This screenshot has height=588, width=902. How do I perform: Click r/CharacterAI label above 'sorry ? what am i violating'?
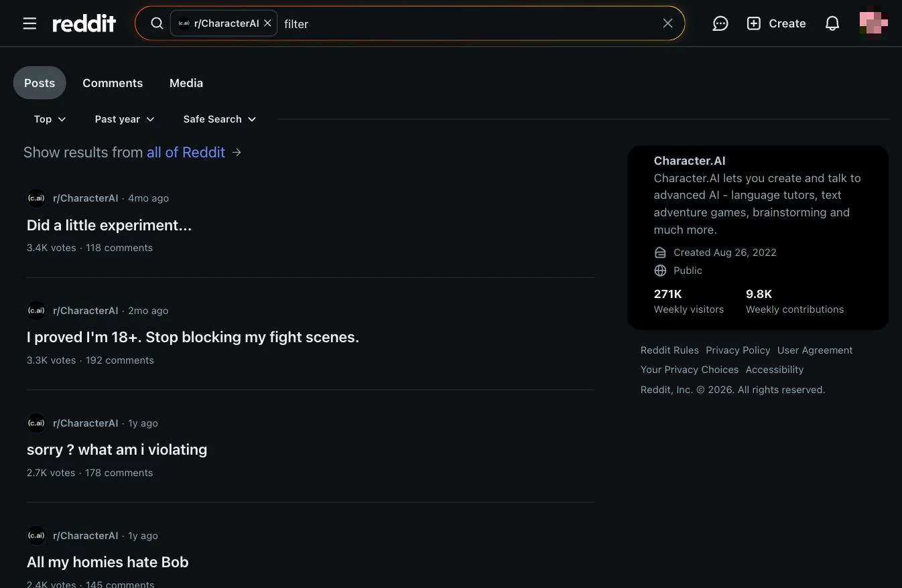(86, 423)
